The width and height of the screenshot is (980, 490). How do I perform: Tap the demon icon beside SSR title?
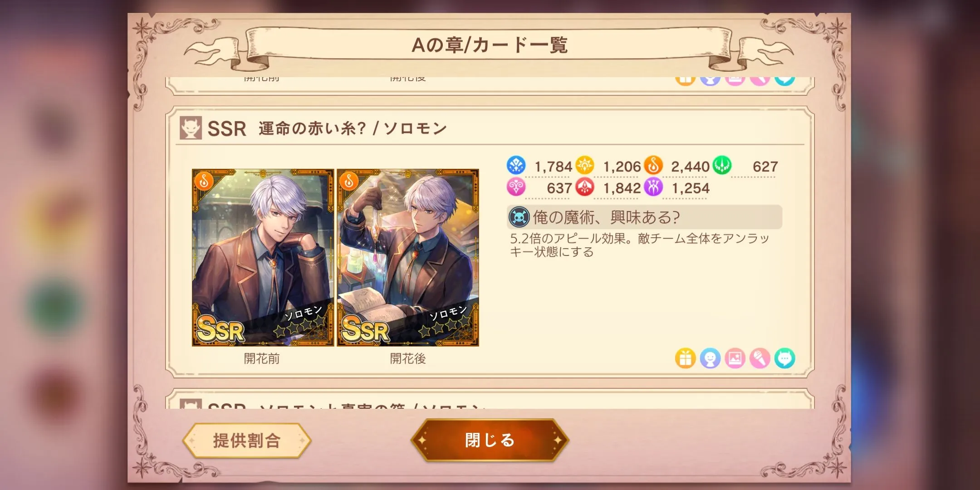click(x=191, y=128)
